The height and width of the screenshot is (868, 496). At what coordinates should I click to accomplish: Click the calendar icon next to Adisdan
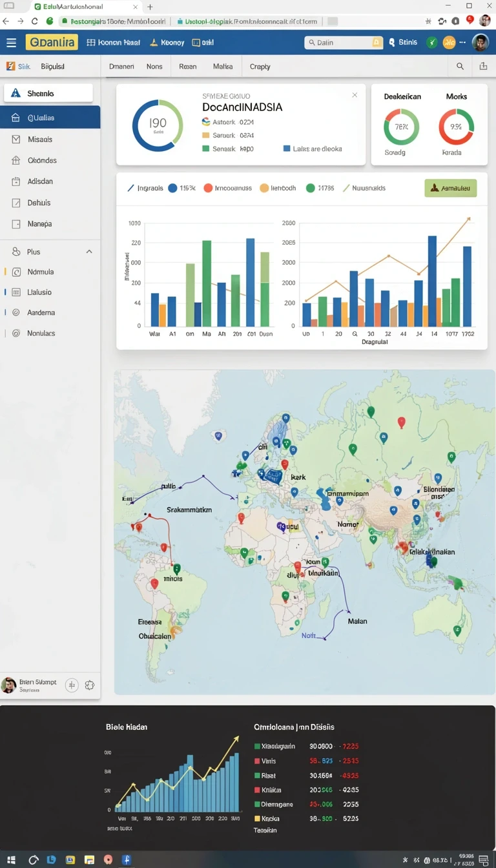15,181
